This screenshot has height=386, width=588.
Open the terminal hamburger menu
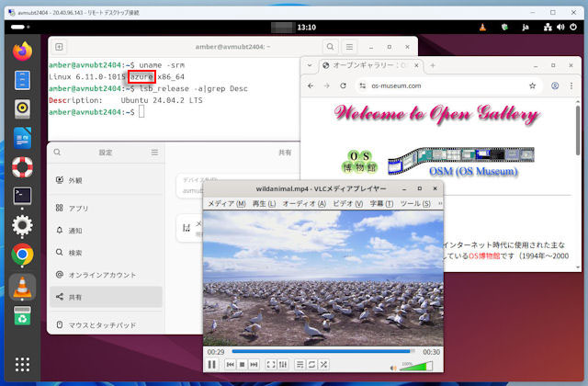coord(349,47)
